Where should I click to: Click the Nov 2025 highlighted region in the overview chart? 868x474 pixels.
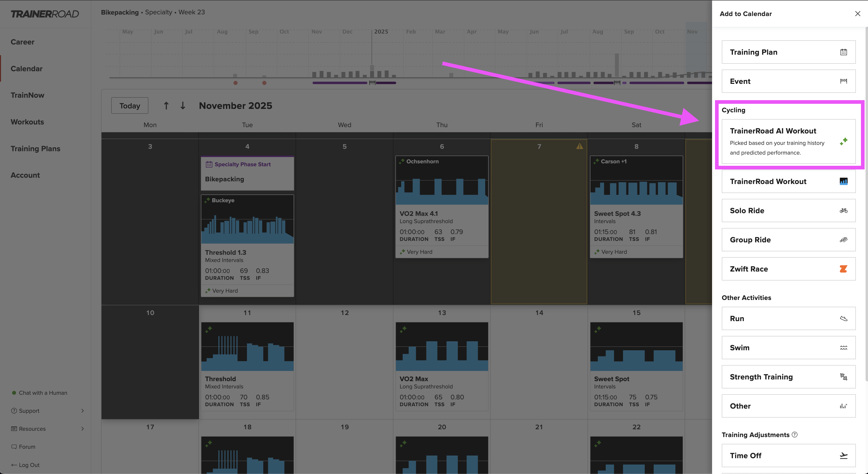[x=696, y=50]
